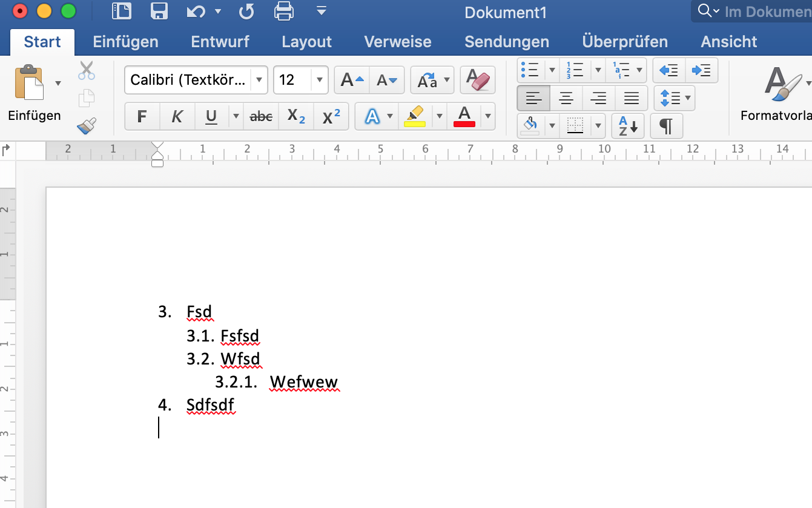Apply text effects with the glowing A

372,116
